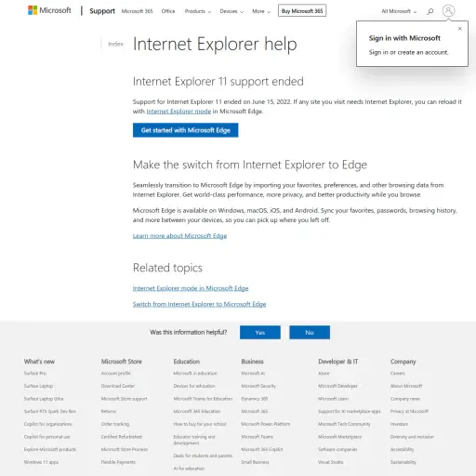
Task: Answer Yes to was this helpful
Action: click(x=260, y=332)
